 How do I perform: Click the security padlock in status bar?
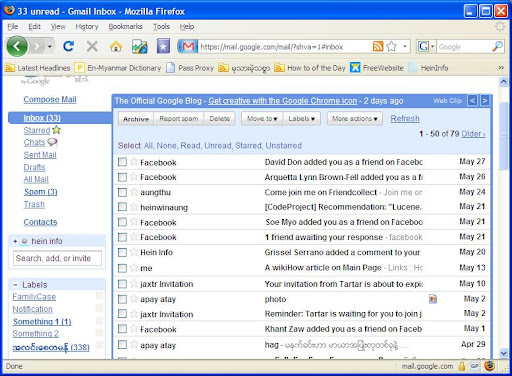462,366
